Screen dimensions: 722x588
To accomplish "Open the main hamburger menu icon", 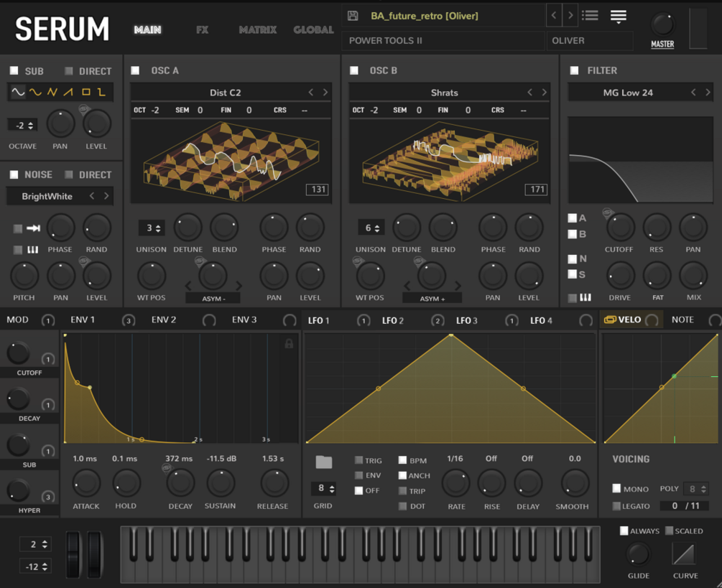I will (619, 17).
